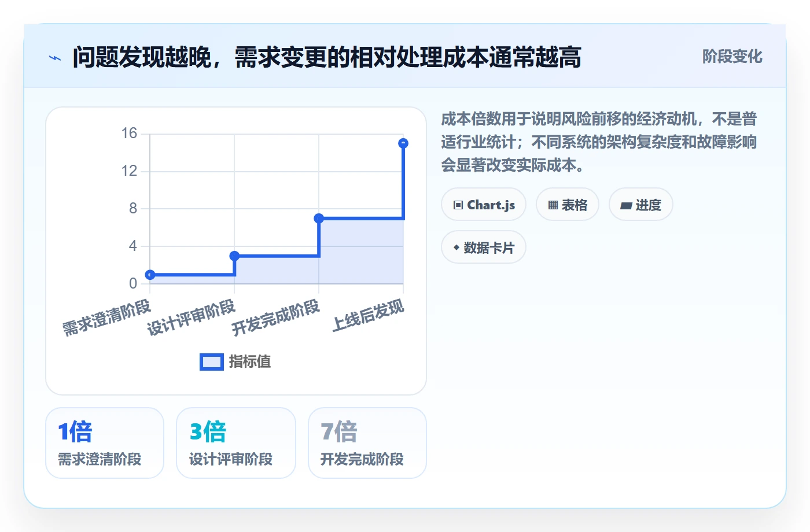Click the x-axis label 开发完成阶段
The width and height of the screenshot is (810, 532).
[x=275, y=318]
